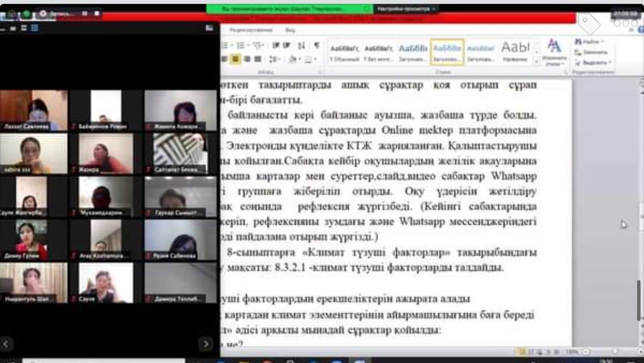Image resolution: width=644 pixels, height=363 pixels.
Task: Pause the Zoom recording
Action: 84,14
